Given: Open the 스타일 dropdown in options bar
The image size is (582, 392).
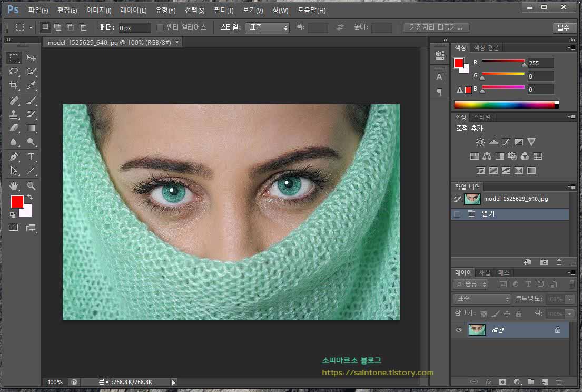Looking at the screenshot, I should [x=267, y=27].
